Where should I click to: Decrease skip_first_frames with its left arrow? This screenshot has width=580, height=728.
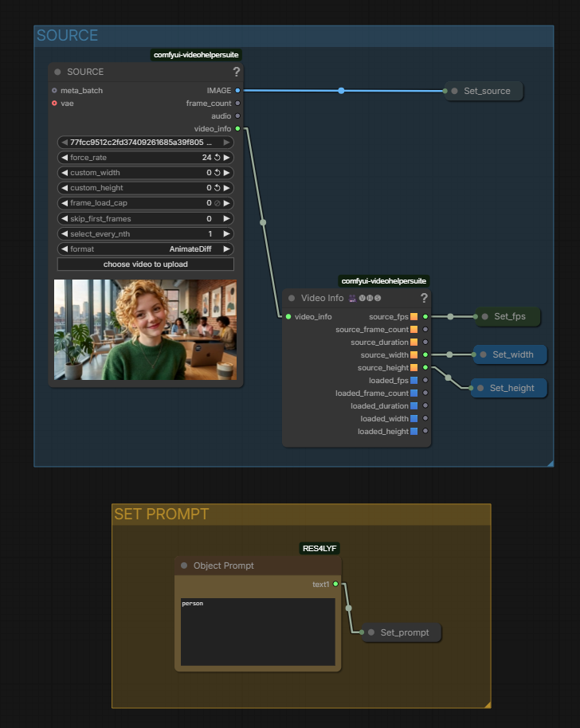click(x=65, y=219)
